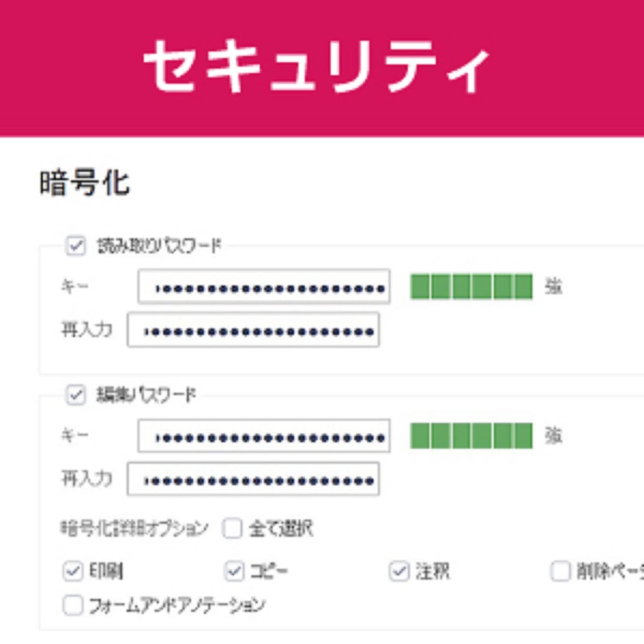Click the 暗号化詳細オプション label

134,528
